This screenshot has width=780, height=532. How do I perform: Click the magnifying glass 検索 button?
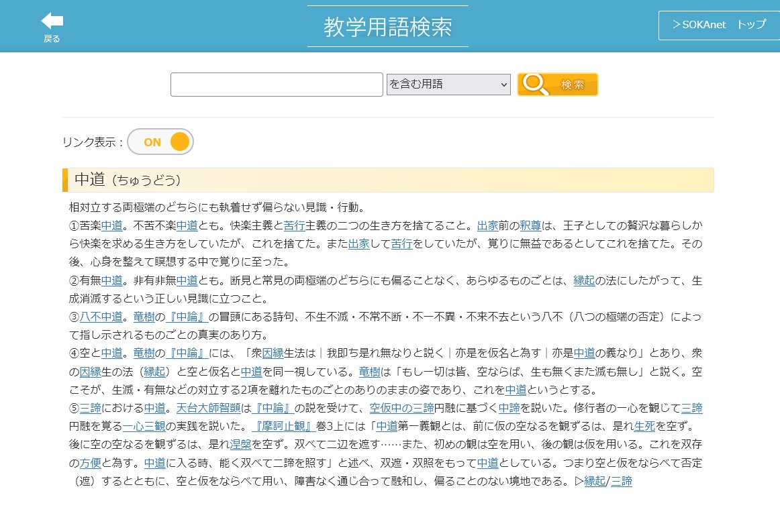557,85
